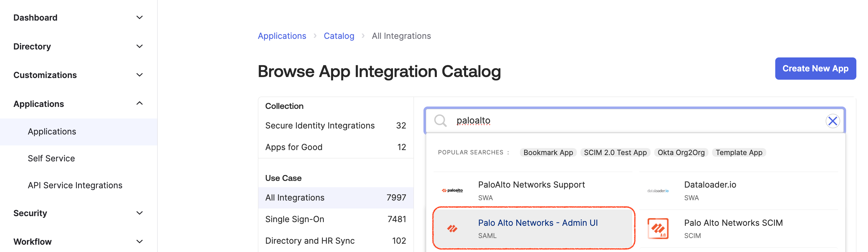Click the Palo Alto Networks SCIM logo

click(658, 229)
